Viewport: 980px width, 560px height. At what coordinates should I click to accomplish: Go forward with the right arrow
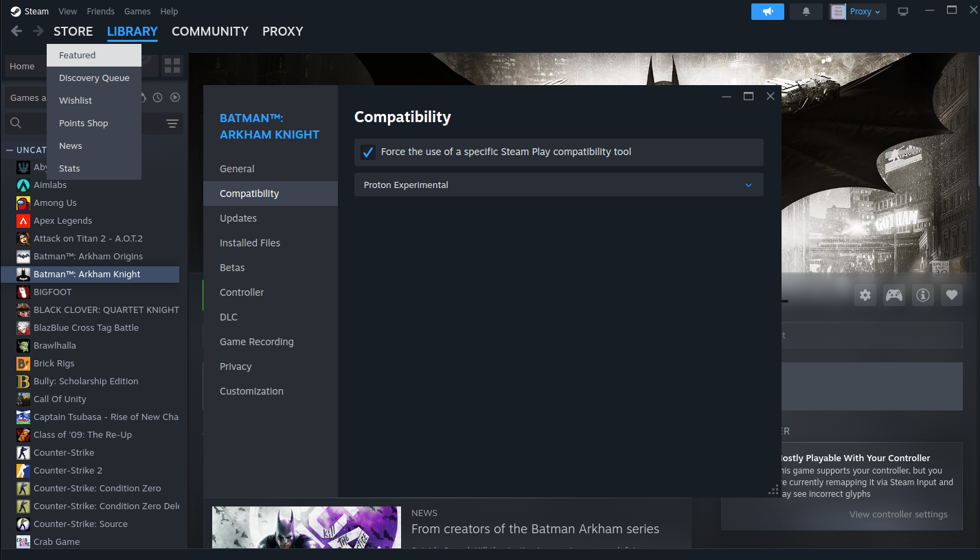[38, 31]
